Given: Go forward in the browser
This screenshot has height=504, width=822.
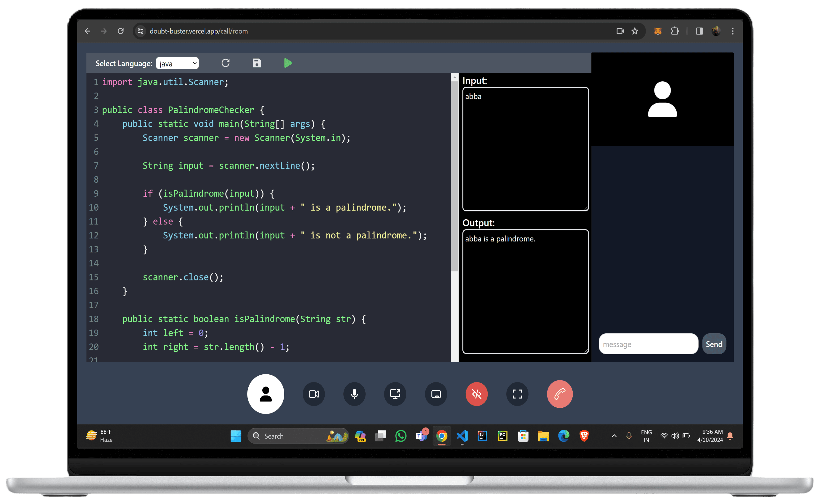Looking at the screenshot, I should tap(104, 31).
